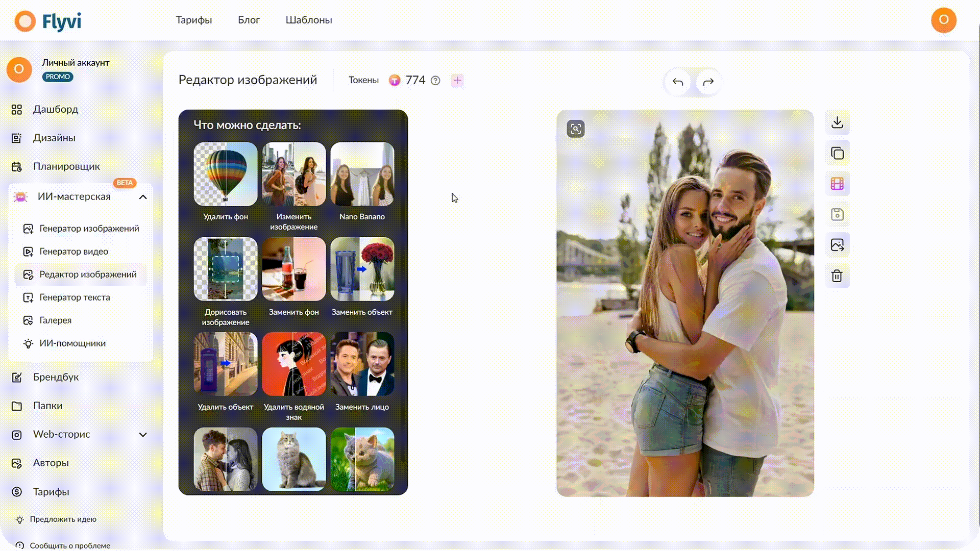Undo the last edit with the left arrow

click(x=678, y=82)
